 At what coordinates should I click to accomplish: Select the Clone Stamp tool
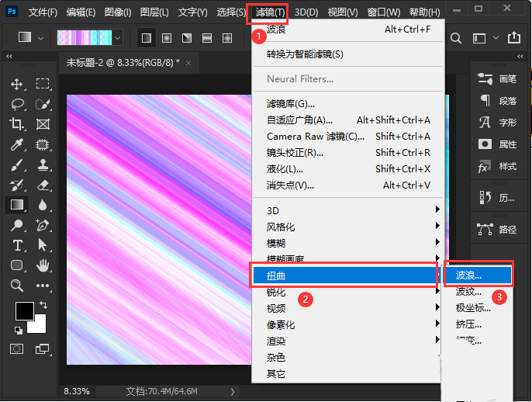tap(43, 165)
